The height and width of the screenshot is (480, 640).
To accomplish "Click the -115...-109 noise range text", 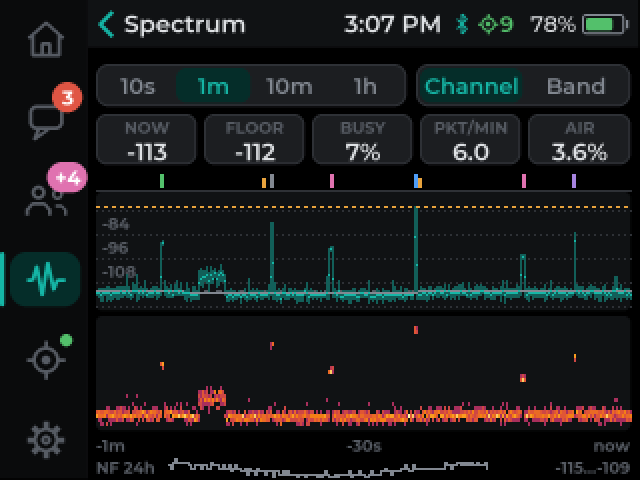I will (x=593, y=468).
